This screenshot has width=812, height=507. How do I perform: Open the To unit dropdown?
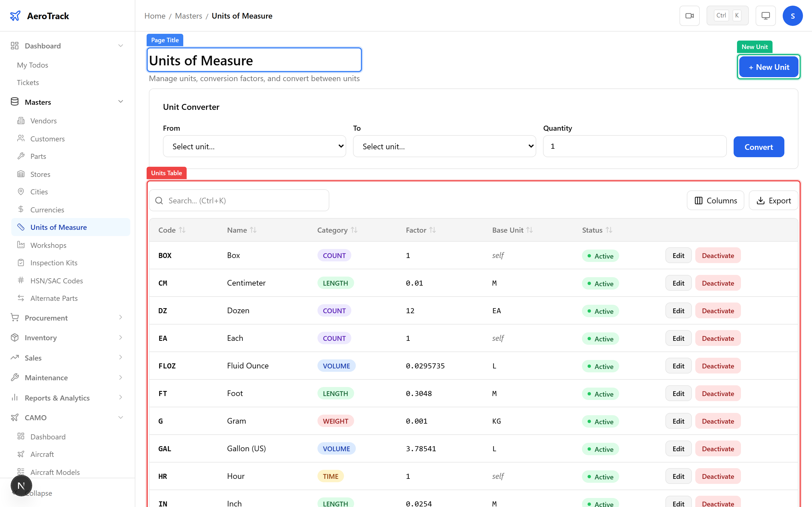click(x=444, y=146)
